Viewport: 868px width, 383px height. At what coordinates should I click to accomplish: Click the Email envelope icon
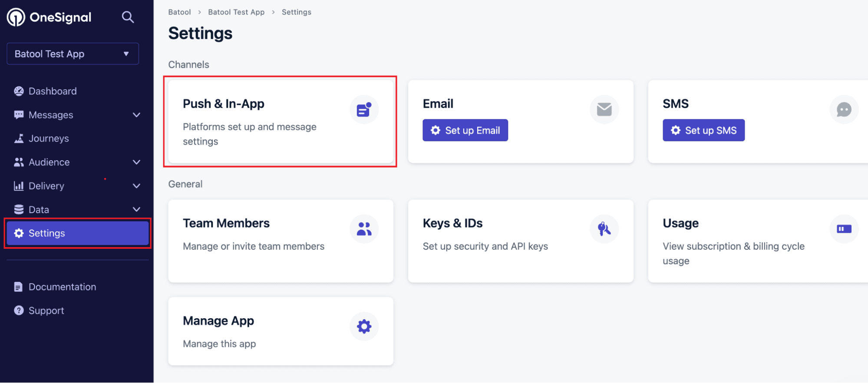coord(604,110)
